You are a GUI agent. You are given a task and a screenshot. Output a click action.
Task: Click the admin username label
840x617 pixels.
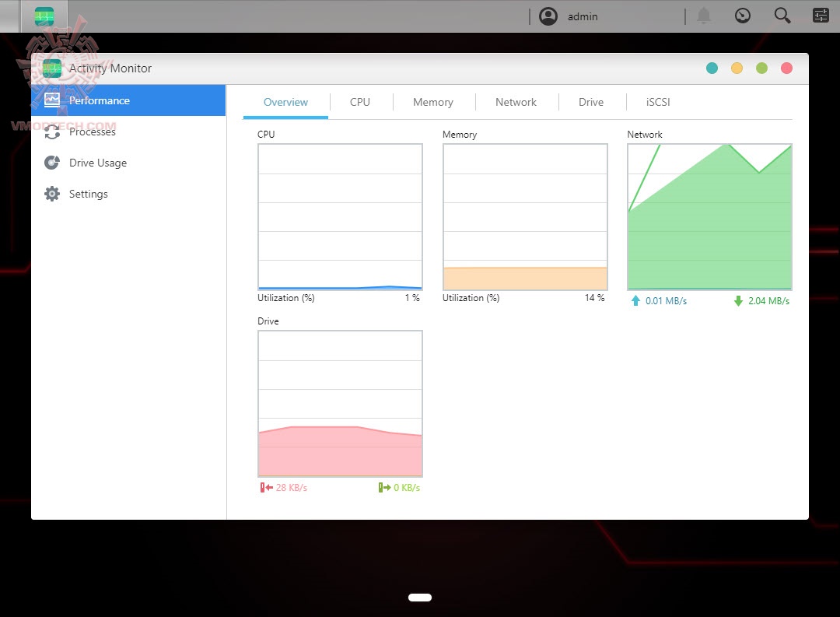coord(583,16)
